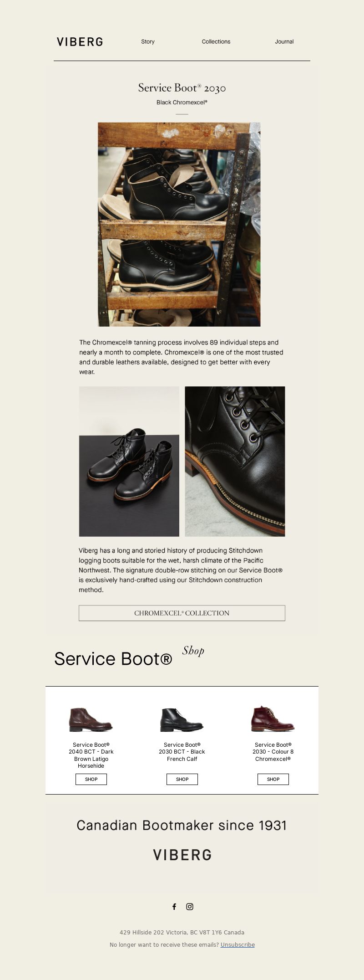364x980 pixels.
Task: Click the italic Shop heading link
Action: (193, 651)
